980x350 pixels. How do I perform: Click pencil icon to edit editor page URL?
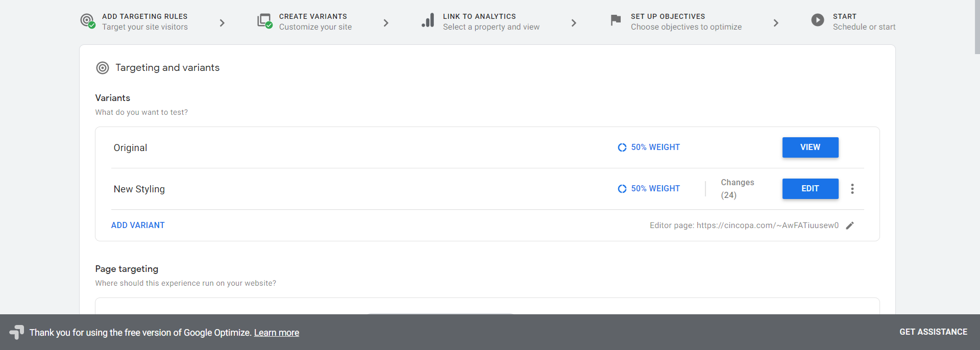point(850,226)
